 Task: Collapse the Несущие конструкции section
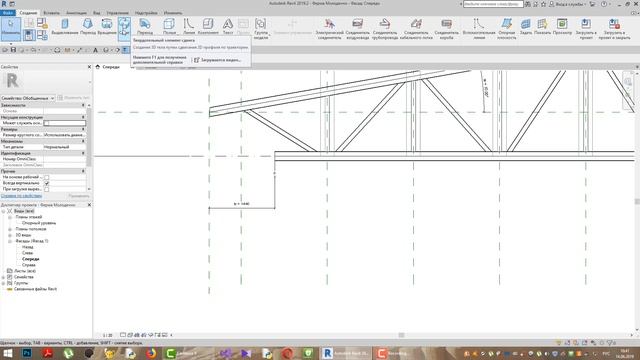pos(83,117)
